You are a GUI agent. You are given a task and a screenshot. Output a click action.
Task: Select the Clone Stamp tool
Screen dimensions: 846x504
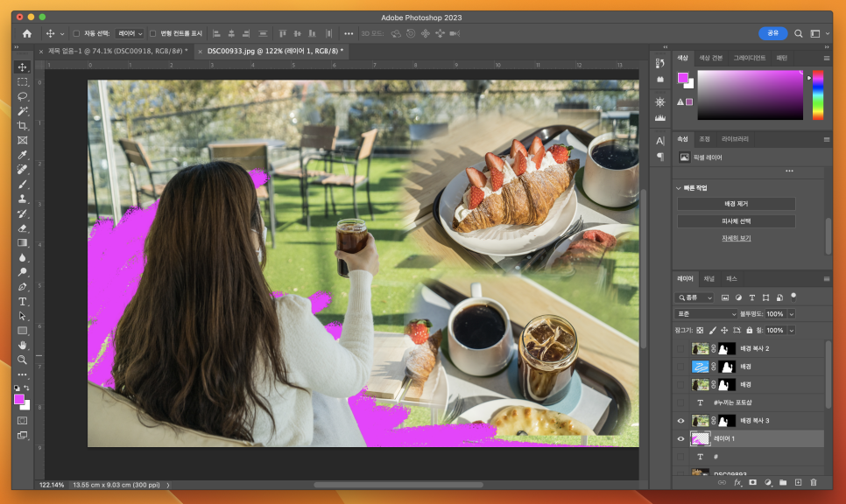point(22,199)
